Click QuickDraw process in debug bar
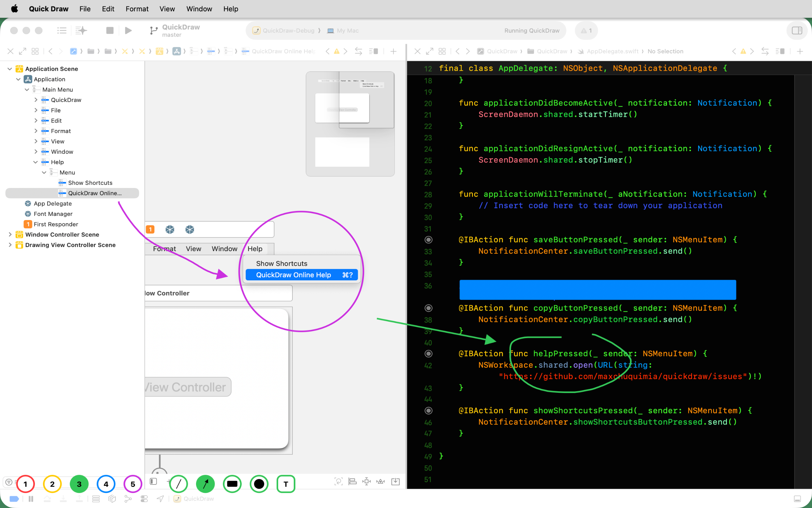 [x=193, y=499]
